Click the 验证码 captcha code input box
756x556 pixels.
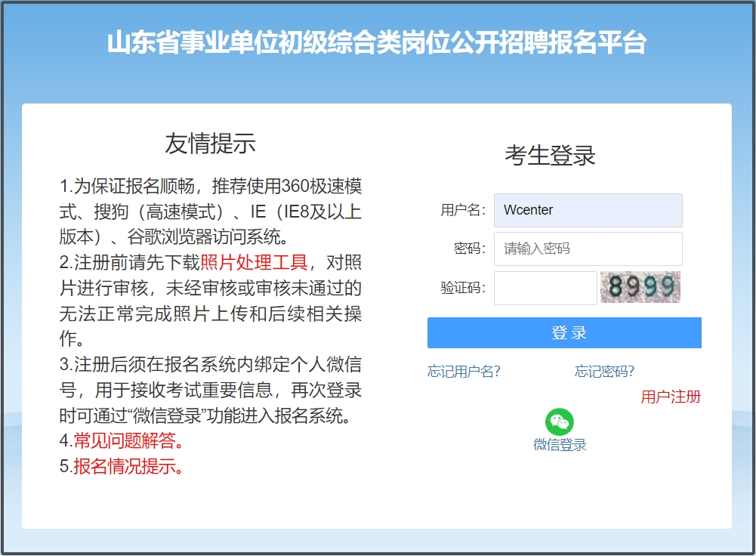[545, 288]
